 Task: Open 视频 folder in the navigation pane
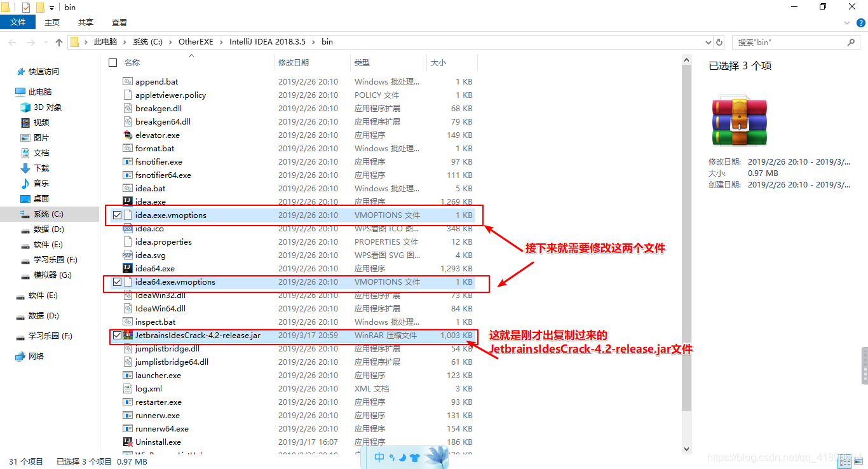point(41,122)
